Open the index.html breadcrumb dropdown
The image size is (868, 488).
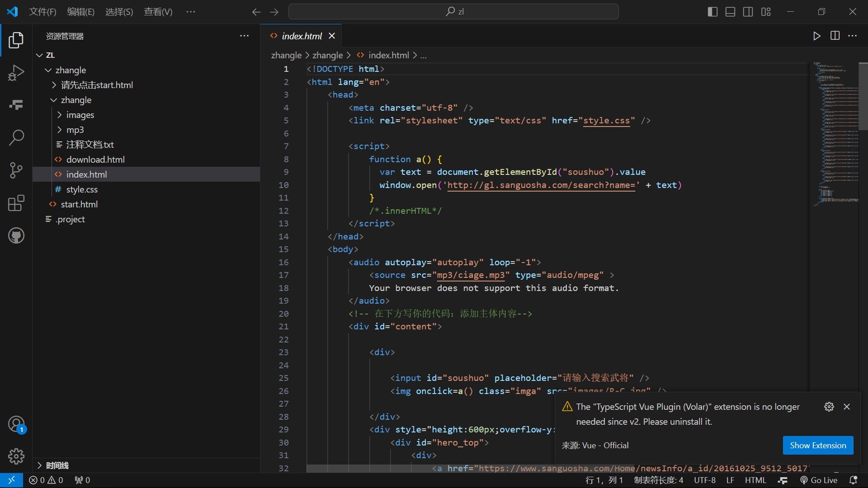tap(383, 55)
